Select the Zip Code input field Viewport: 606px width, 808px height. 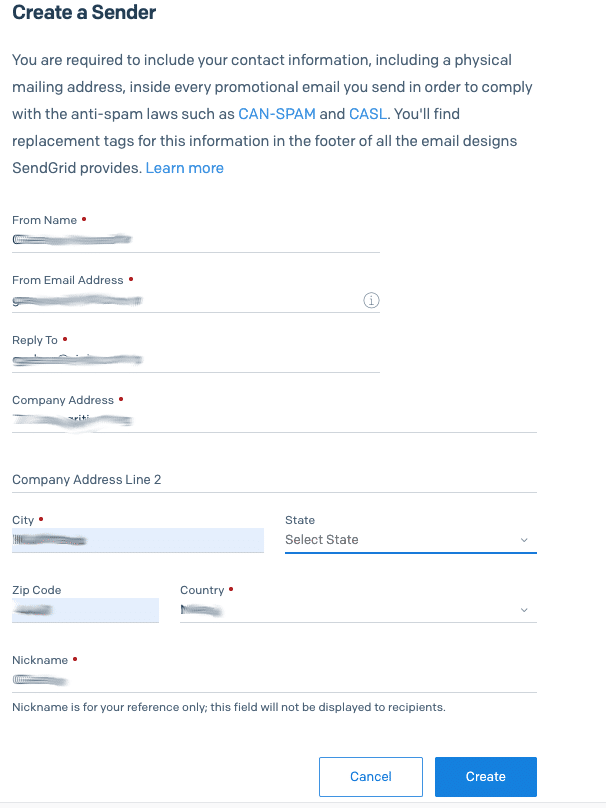pyautogui.click(x=85, y=609)
